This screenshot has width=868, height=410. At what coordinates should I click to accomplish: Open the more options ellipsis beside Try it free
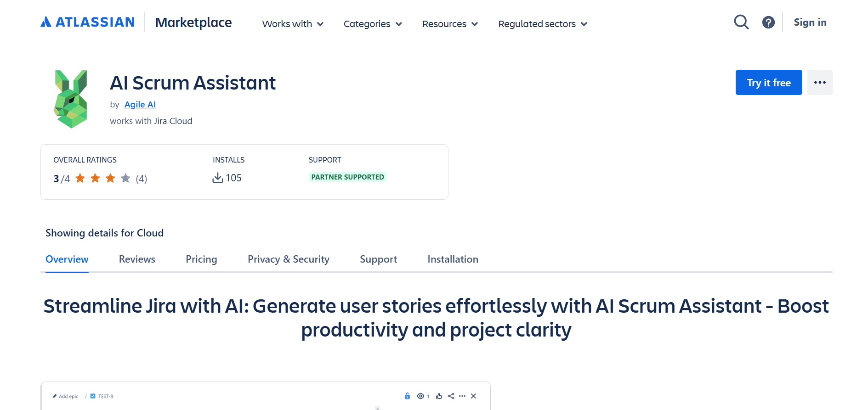tap(820, 82)
